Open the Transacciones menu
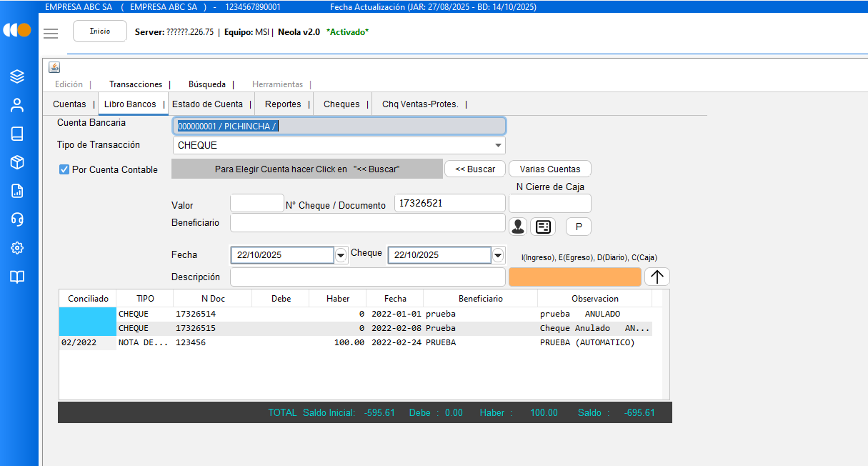The image size is (868, 466). [x=136, y=84]
